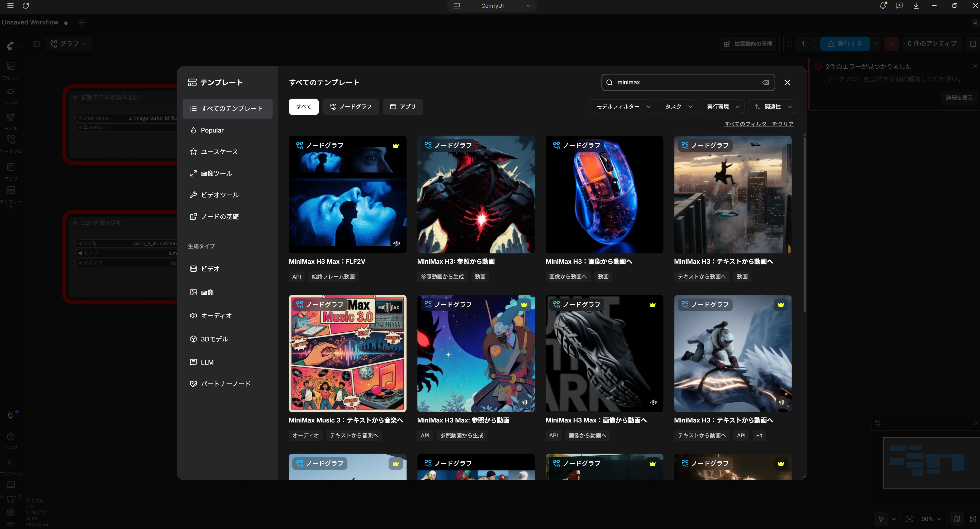
Task: Select the アプリ filter chip
Action: pos(402,107)
